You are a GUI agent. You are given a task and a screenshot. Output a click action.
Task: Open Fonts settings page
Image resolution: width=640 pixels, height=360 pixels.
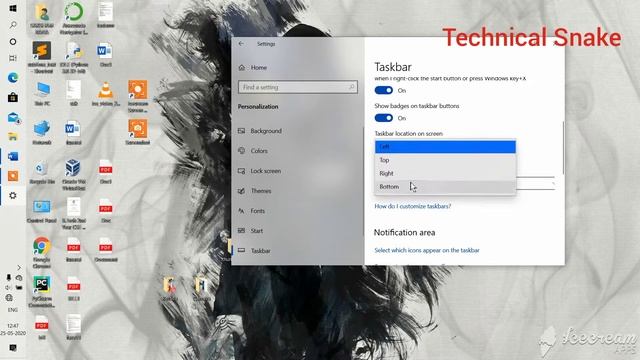coord(251,211)
